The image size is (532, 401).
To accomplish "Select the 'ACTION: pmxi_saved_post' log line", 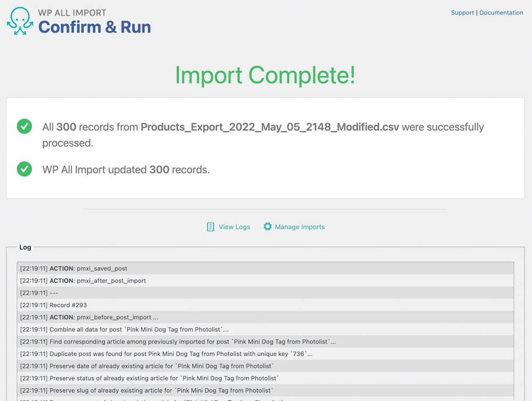I will 265,269.
